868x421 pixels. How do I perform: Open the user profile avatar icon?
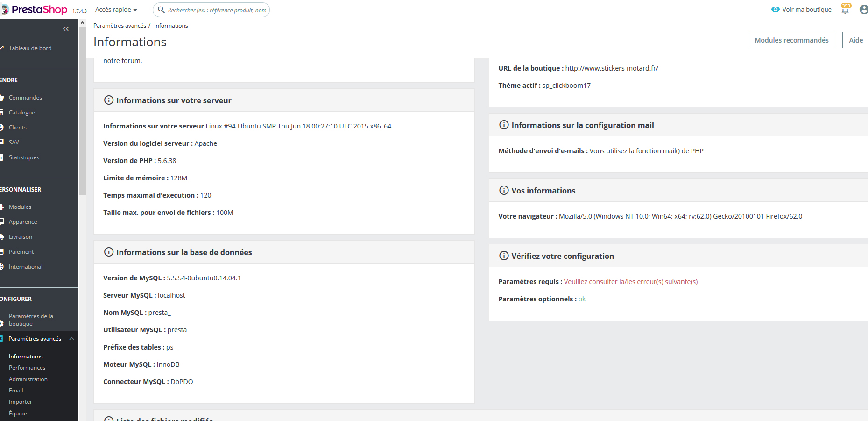tap(864, 9)
